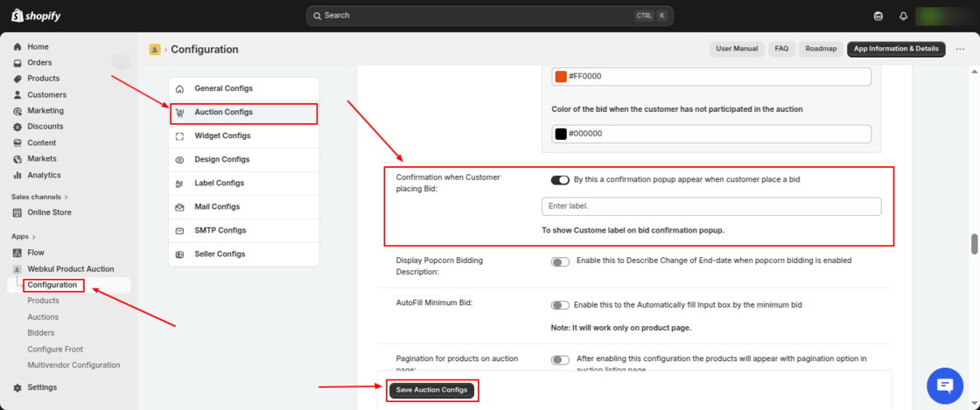Click the Design Configs eye icon
Image resolution: width=980 pixels, height=410 pixels.
[180, 160]
